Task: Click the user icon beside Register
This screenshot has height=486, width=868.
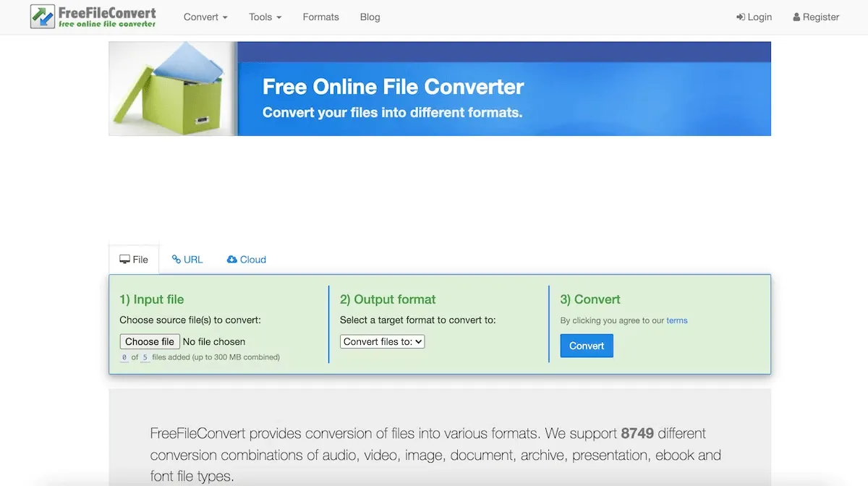Action: click(796, 17)
